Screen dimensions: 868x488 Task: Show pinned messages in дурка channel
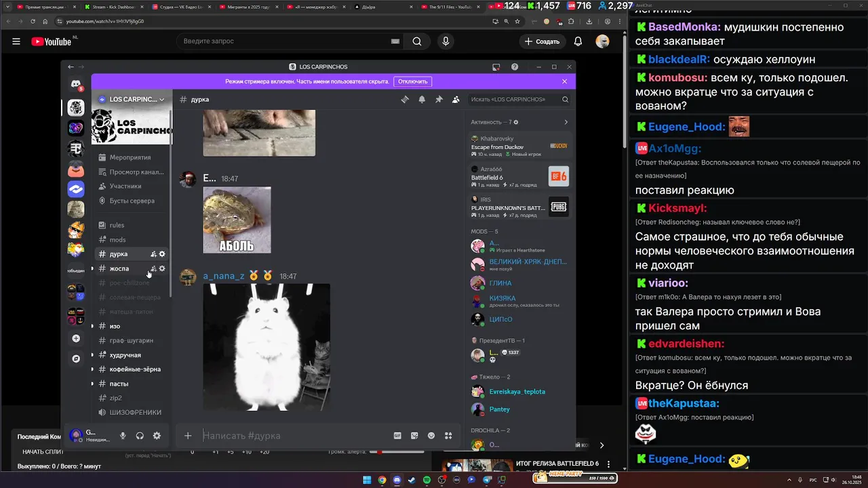(x=439, y=99)
